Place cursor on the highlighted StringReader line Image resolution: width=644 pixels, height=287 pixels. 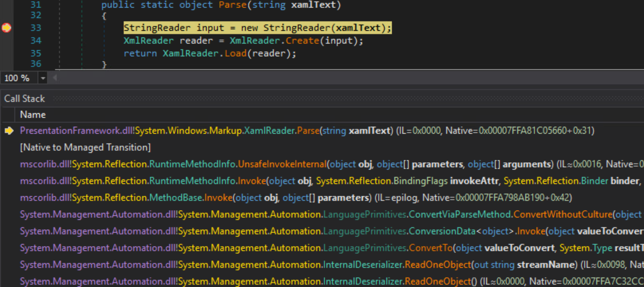pos(257,27)
